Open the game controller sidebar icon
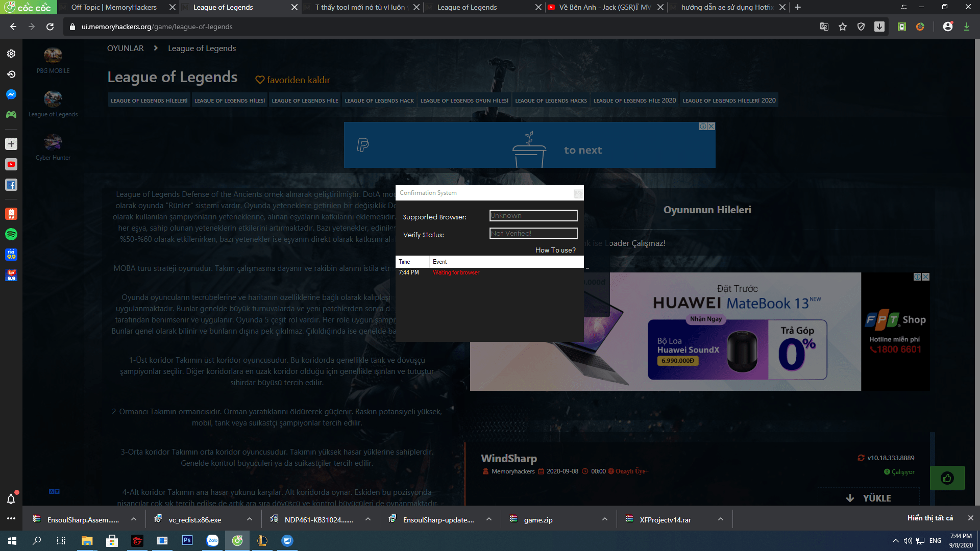Screen dimensions: 980x551 (11, 115)
